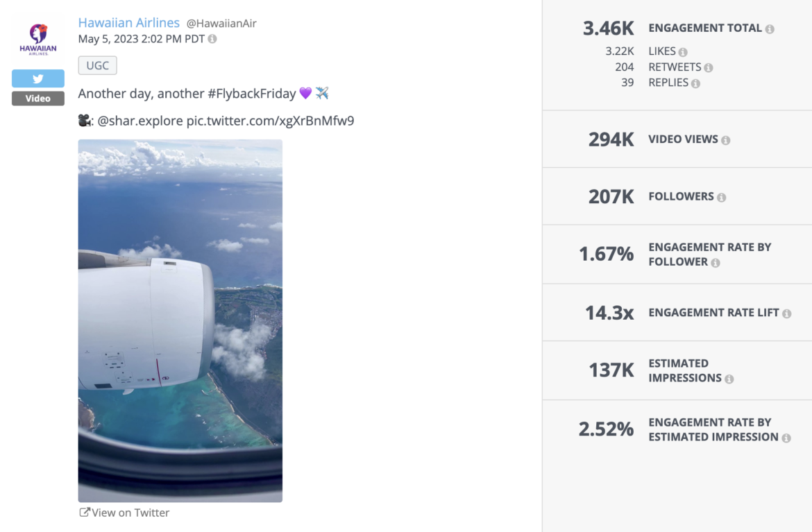Viewport: 812px width, 532px height.
Task: Select the UGC tag label
Action: click(97, 65)
